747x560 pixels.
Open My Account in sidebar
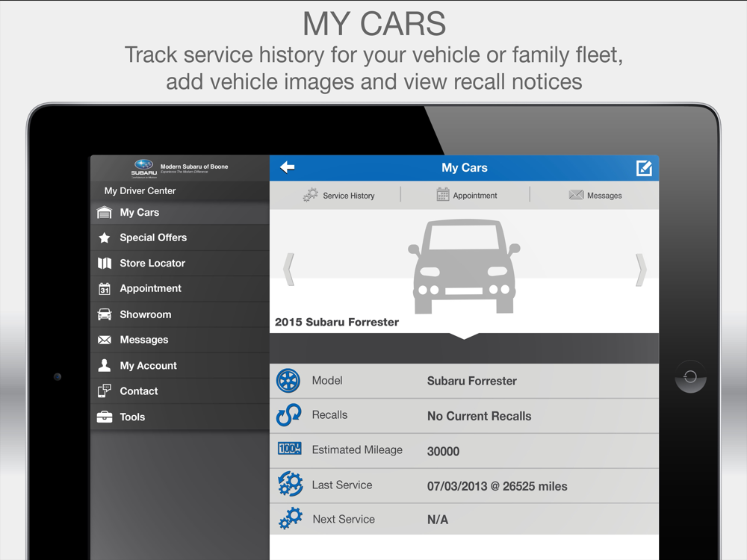(x=180, y=366)
